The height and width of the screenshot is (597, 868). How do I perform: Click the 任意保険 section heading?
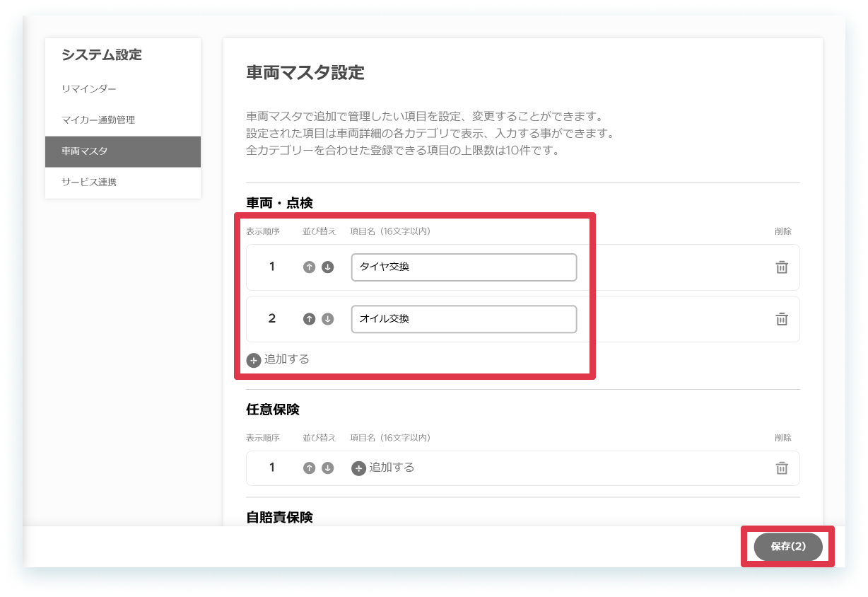coord(273,410)
